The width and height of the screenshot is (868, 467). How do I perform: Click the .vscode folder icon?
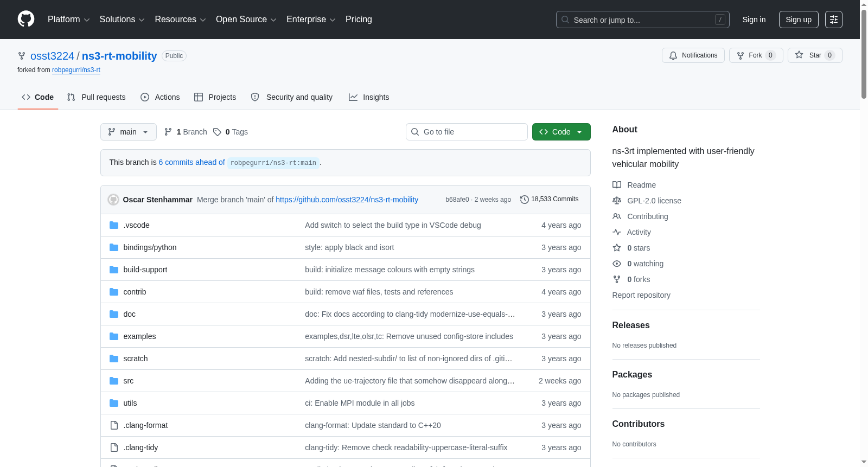pos(114,225)
